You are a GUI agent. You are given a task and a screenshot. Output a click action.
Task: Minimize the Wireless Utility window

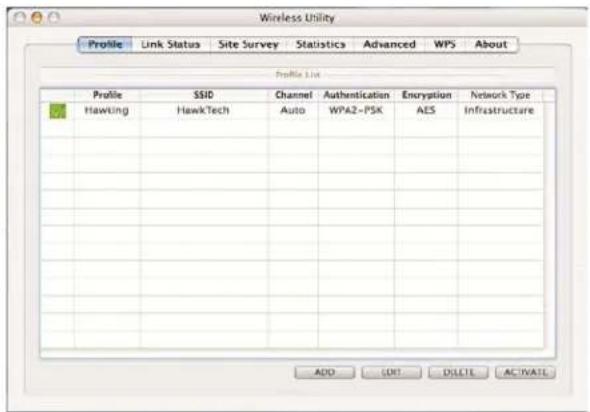37,18
